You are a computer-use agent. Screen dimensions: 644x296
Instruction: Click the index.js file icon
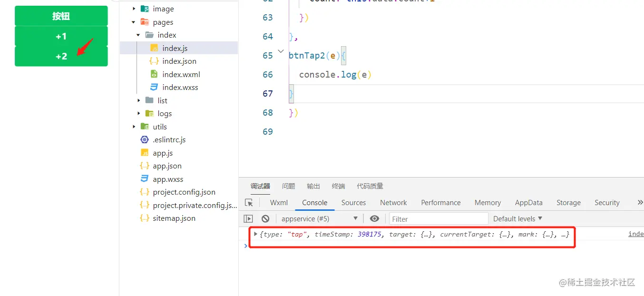point(154,48)
